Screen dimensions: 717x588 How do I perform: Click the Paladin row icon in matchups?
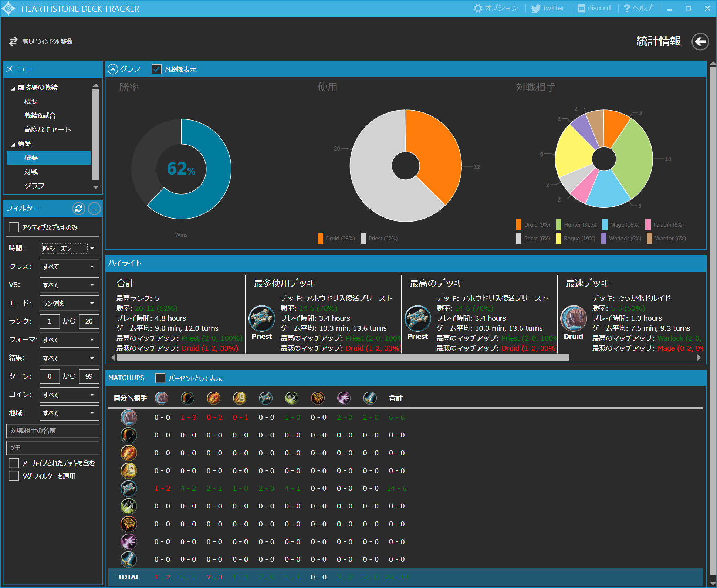coord(129,471)
